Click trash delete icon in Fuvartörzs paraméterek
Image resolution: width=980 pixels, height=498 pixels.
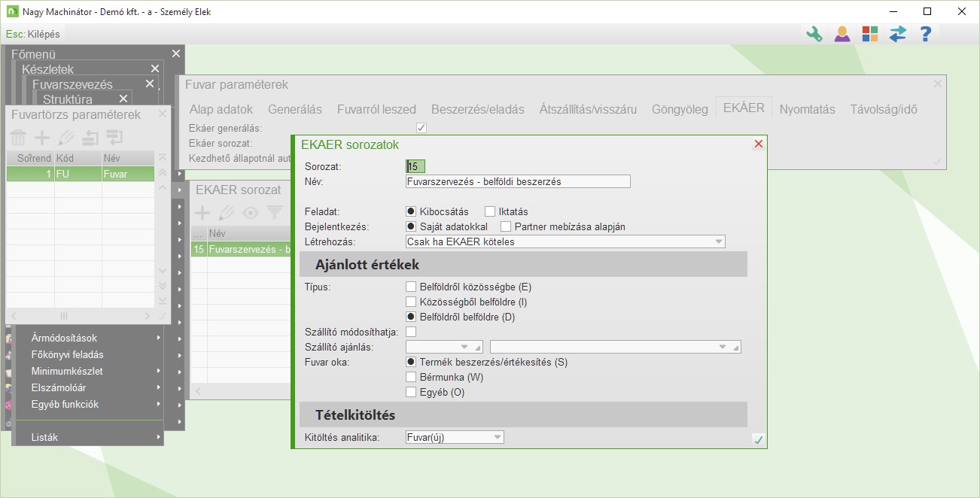(x=18, y=138)
